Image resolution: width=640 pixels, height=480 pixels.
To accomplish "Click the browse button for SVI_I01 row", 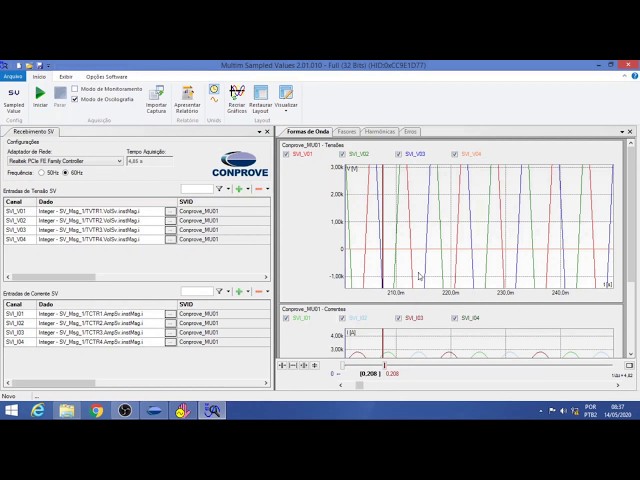I will point(171,314).
